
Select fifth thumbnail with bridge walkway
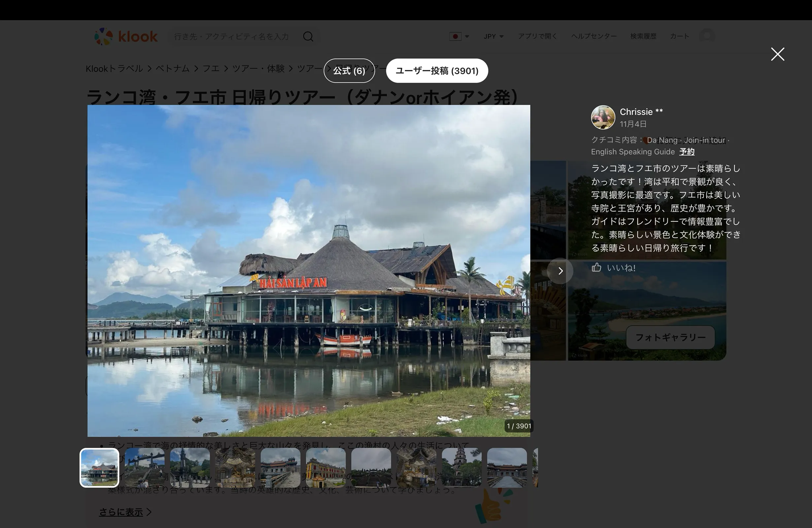point(281,468)
